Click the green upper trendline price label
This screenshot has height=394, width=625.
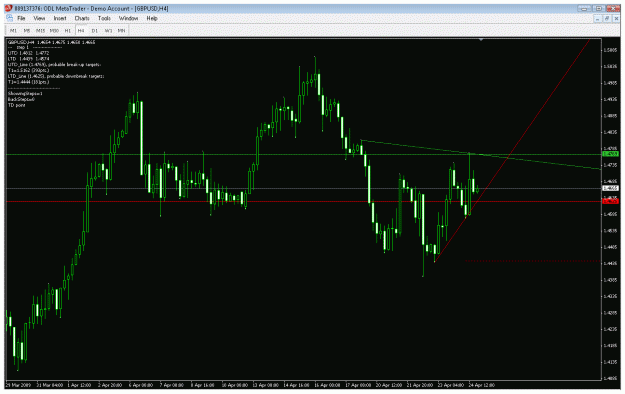pyautogui.click(x=610, y=154)
